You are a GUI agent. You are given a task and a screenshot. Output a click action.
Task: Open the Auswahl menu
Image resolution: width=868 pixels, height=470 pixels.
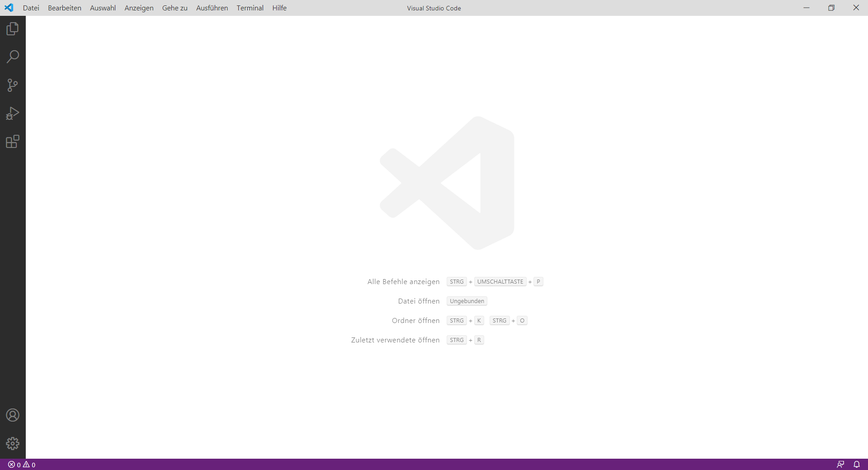(x=103, y=8)
